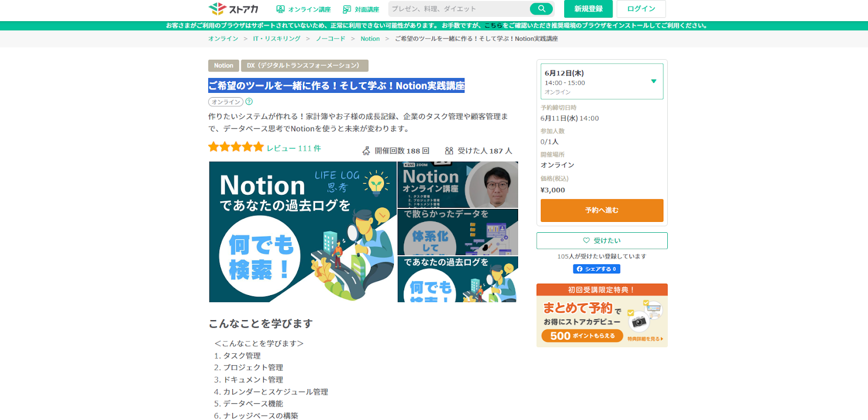This screenshot has height=420, width=868.
Task: Click the 0/1人 participants text
Action: coord(549,142)
